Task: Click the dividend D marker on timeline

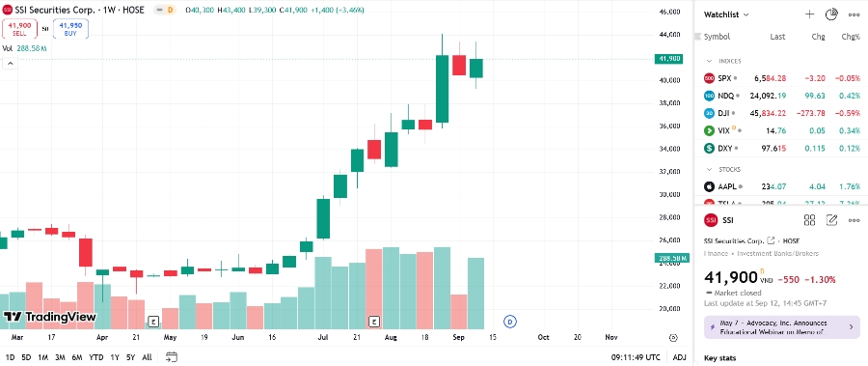Action: (x=510, y=322)
